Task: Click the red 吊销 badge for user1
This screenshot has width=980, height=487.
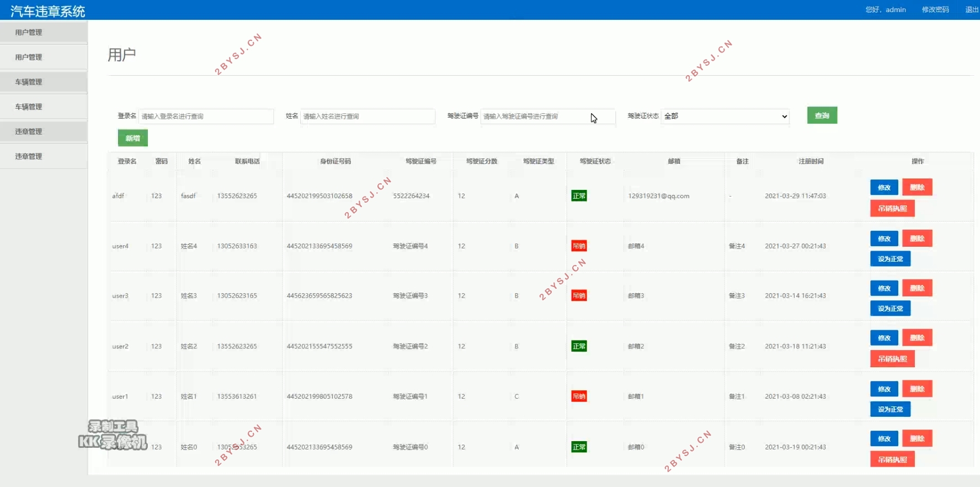Action: click(579, 396)
